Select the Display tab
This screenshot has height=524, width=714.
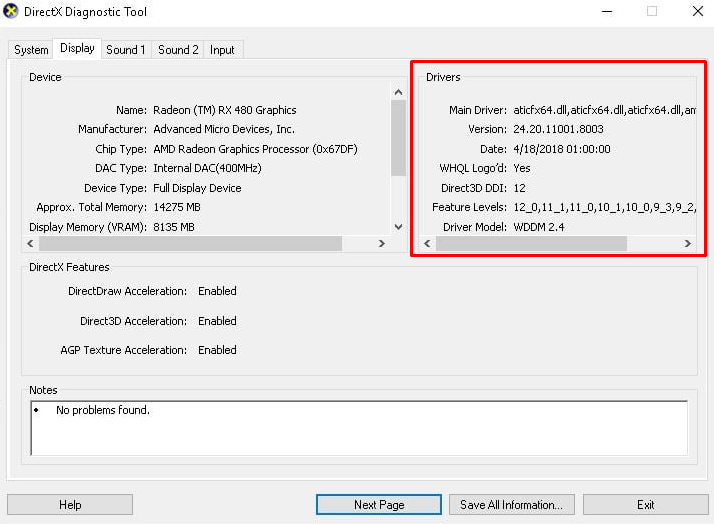click(x=77, y=48)
